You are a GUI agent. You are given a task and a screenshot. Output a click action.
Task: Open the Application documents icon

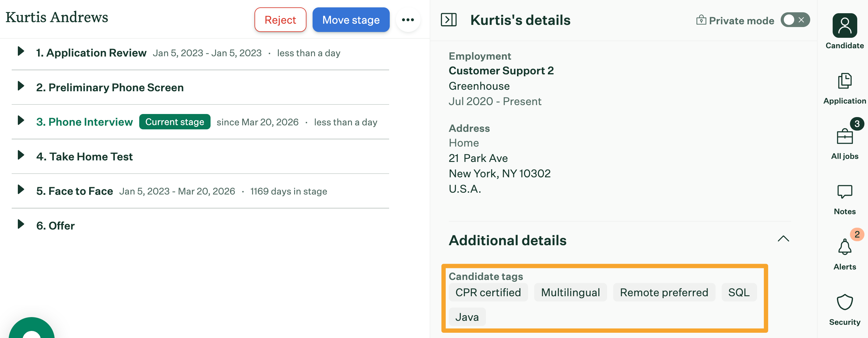point(844,81)
